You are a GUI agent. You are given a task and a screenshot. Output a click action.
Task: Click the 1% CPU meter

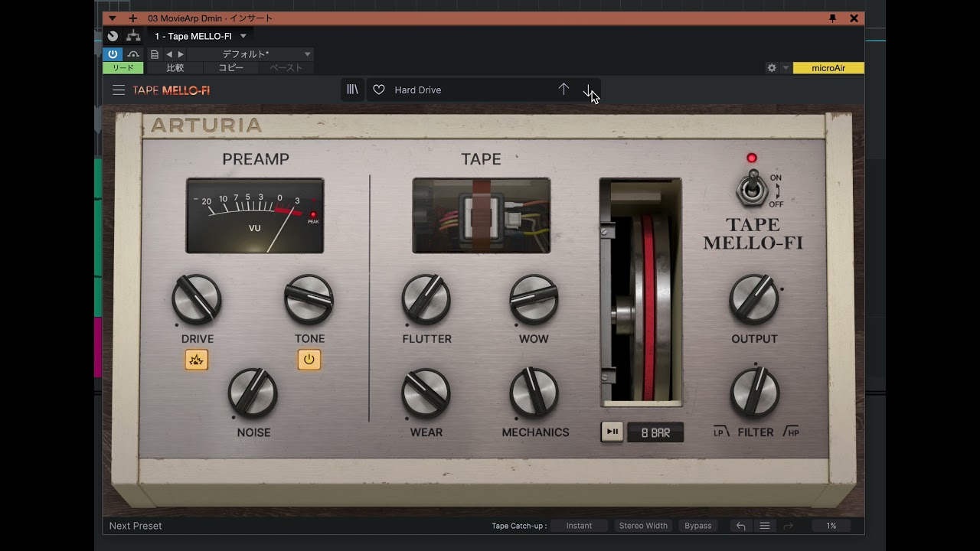tap(831, 526)
